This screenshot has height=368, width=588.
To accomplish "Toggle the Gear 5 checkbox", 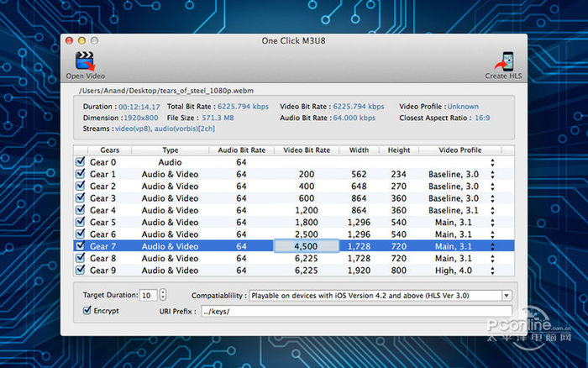I will pos(81,222).
